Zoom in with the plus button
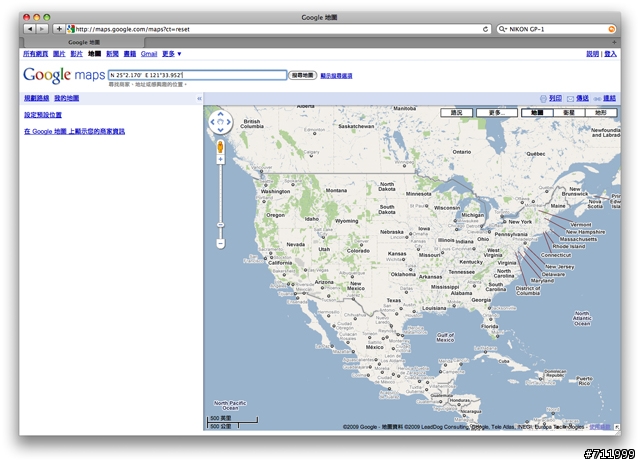This screenshot has height=462, width=640. coord(220,159)
